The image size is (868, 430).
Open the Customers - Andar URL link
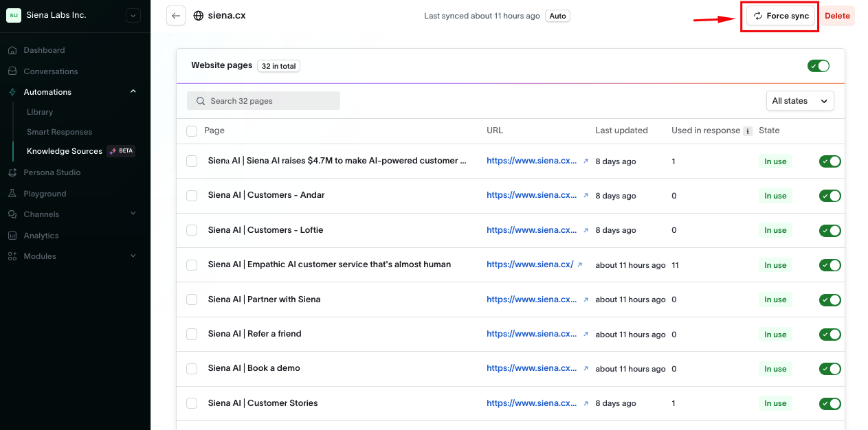pyautogui.click(x=532, y=195)
